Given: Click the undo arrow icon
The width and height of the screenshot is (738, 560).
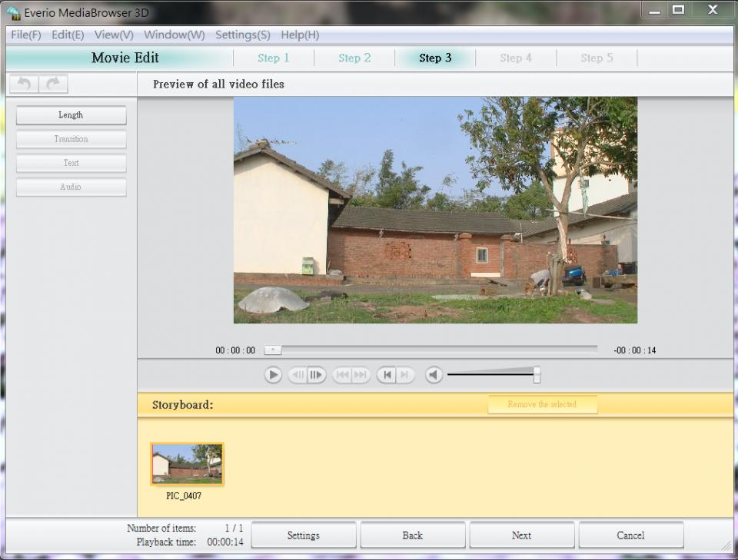Looking at the screenshot, I should pyautogui.click(x=24, y=84).
